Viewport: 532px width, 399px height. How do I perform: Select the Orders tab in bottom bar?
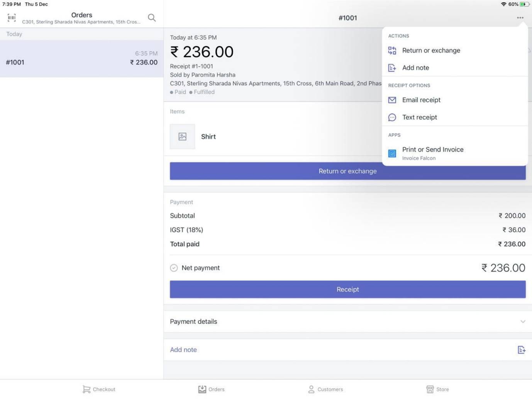coord(211,389)
